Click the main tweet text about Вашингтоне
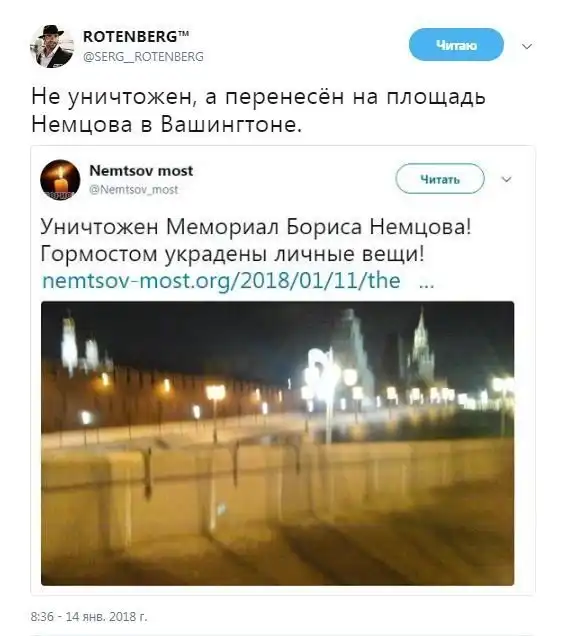The width and height of the screenshot is (565, 636). 258,110
